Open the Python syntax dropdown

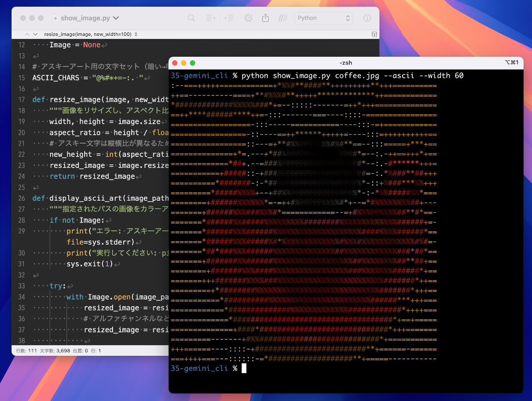[x=324, y=18]
